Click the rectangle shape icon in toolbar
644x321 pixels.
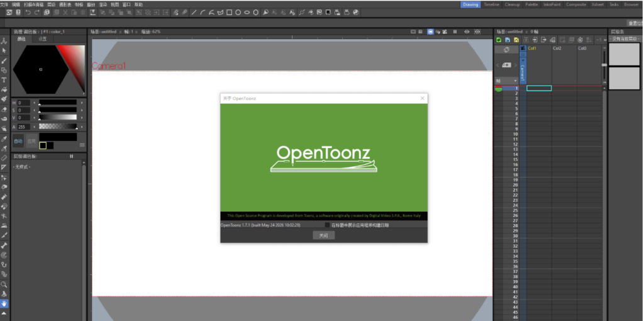point(229,13)
